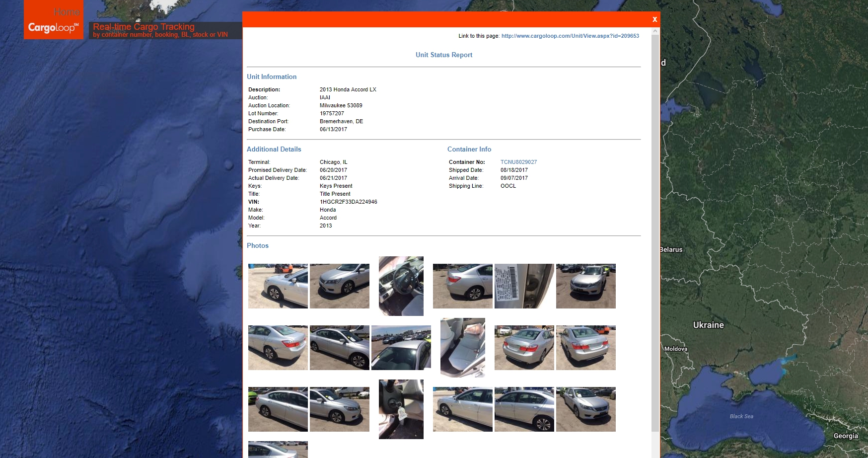Click the Unit Status Report title
The width and height of the screenshot is (868, 458).
[x=444, y=55]
